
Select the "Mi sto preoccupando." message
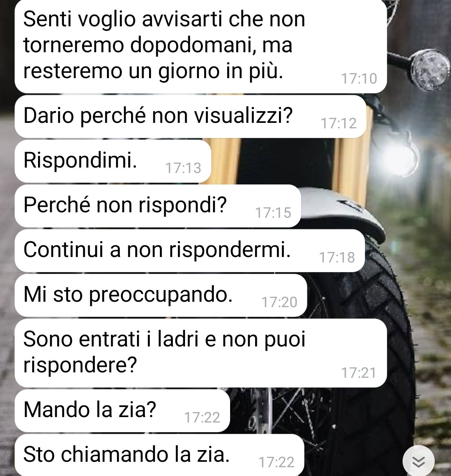pos(161,295)
